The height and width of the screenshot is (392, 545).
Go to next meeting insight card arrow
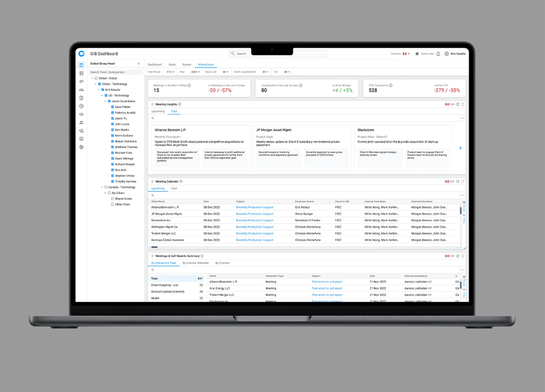coord(460,148)
